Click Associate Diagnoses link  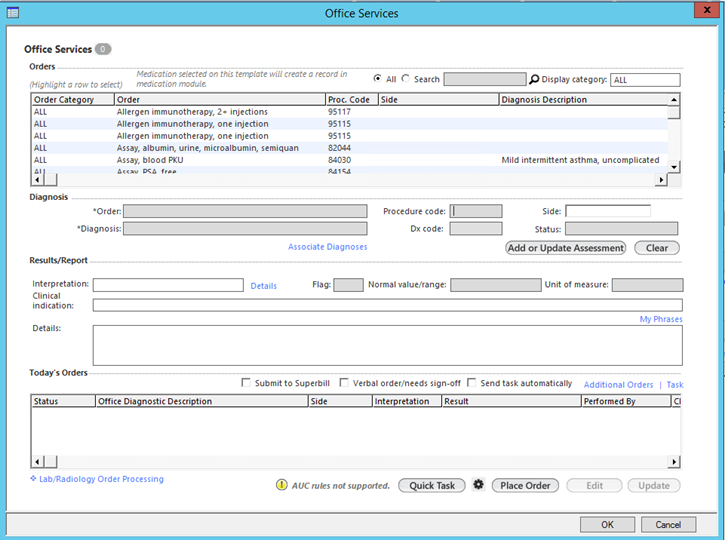(x=328, y=247)
